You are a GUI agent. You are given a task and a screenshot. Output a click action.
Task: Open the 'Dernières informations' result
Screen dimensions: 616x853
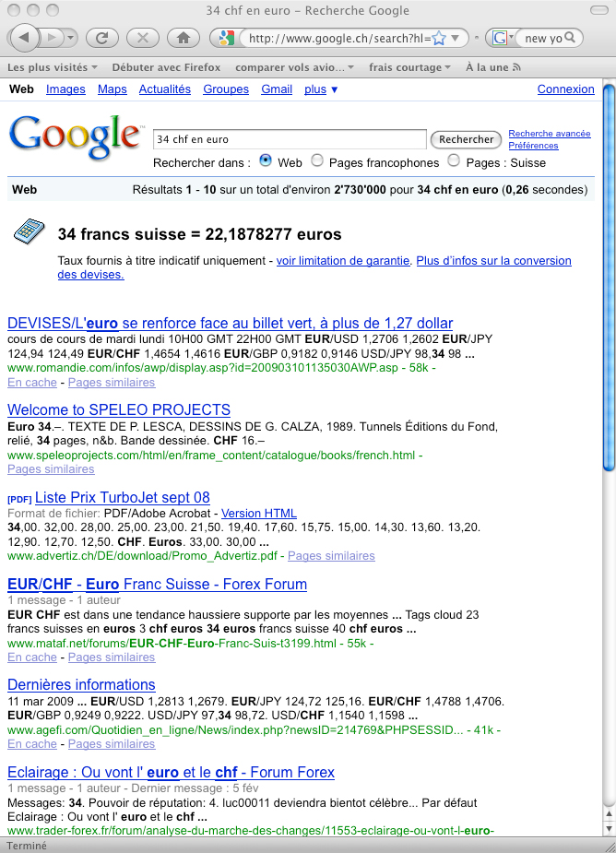(82, 684)
